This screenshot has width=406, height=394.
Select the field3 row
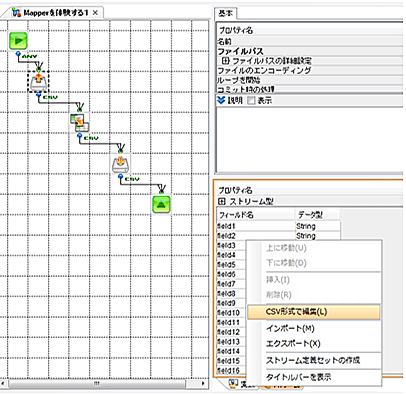[x=231, y=245]
